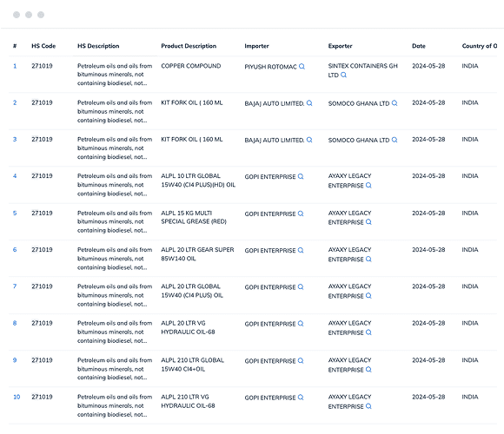Screen dimensions: 504x434
Task: Click search icon beside GOPI ENTERPRISE in row 8
Action: (301, 323)
